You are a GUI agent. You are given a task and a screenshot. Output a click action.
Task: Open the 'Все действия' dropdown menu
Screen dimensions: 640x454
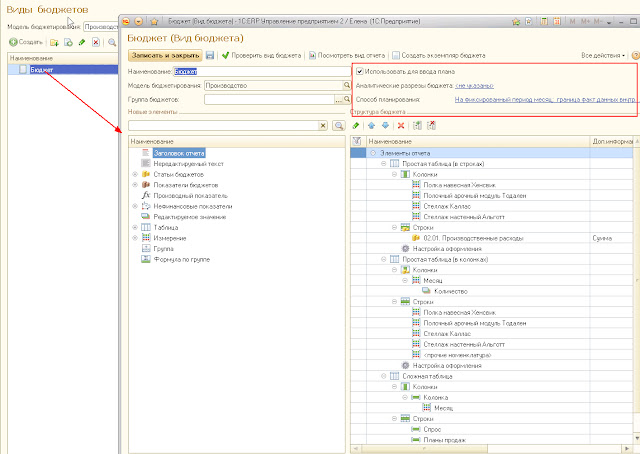pyautogui.click(x=603, y=55)
